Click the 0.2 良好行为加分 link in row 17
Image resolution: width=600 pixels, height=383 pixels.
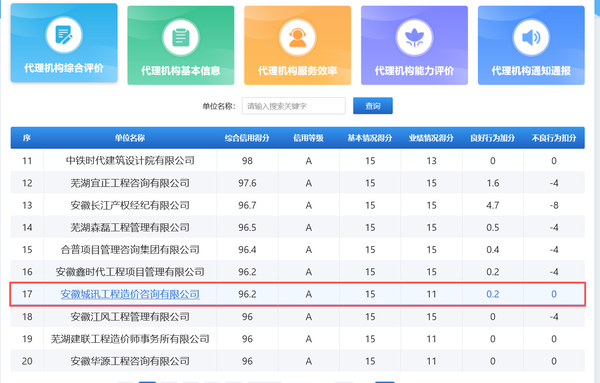coord(492,294)
